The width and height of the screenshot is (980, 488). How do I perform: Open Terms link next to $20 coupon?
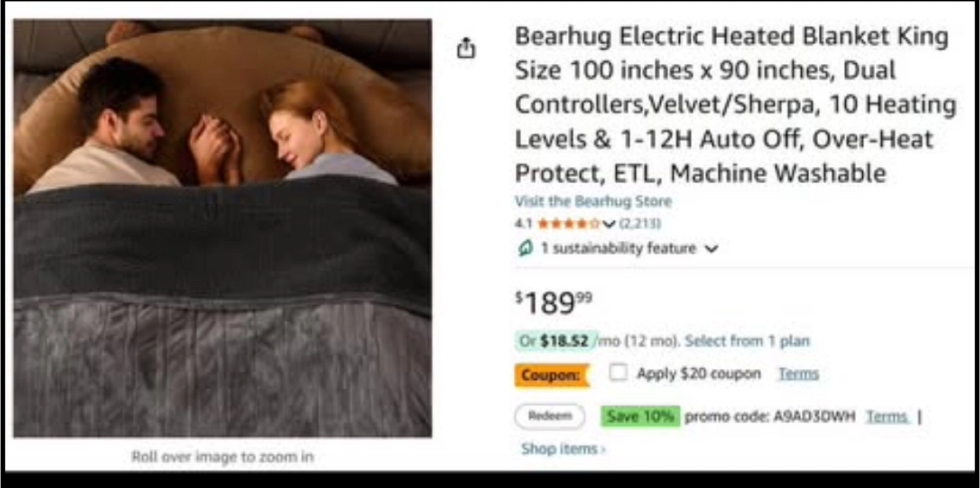pyautogui.click(x=798, y=374)
